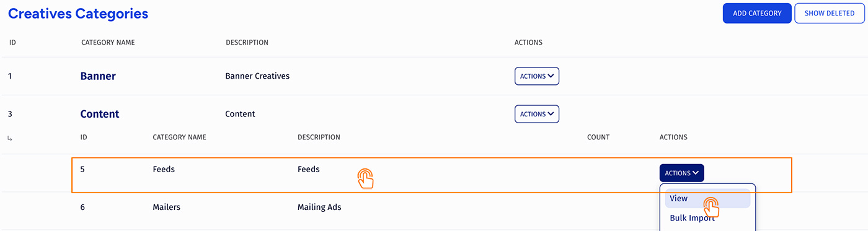Click the chevron on Banner's Actions button
Viewport: 868px width, 231px height.
[x=551, y=76]
